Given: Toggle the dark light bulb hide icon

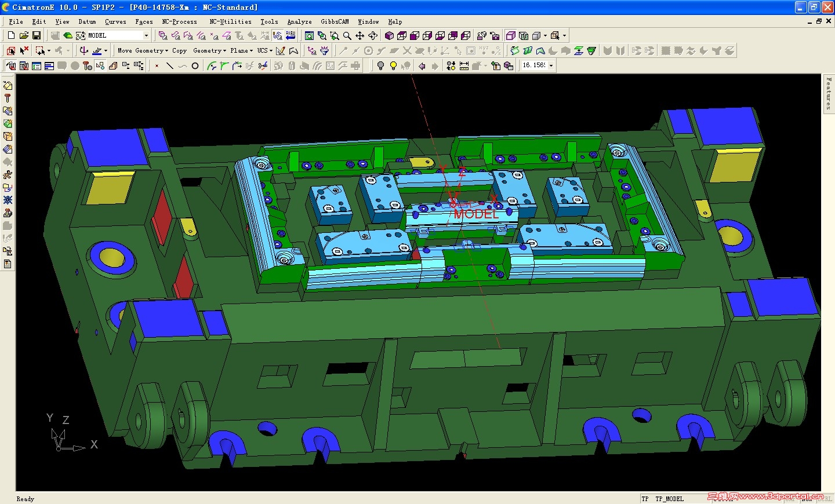Looking at the screenshot, I should 380,66.
